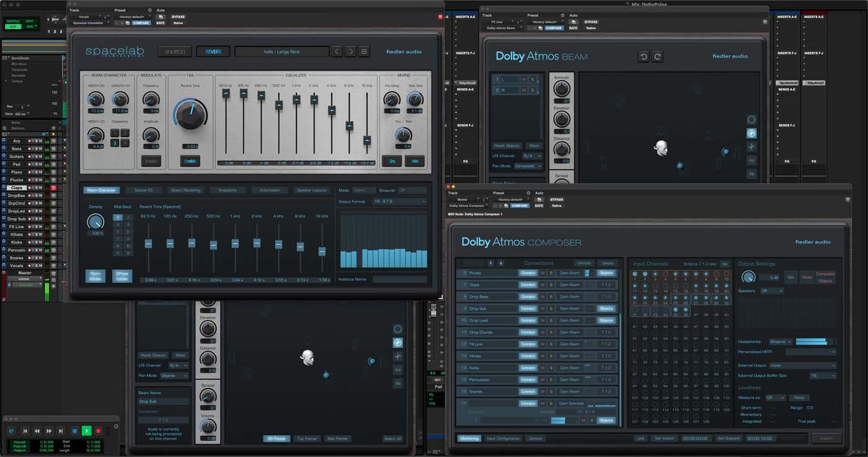Open the Output Format dropdown in Spacelab

(x=399, y=202)
